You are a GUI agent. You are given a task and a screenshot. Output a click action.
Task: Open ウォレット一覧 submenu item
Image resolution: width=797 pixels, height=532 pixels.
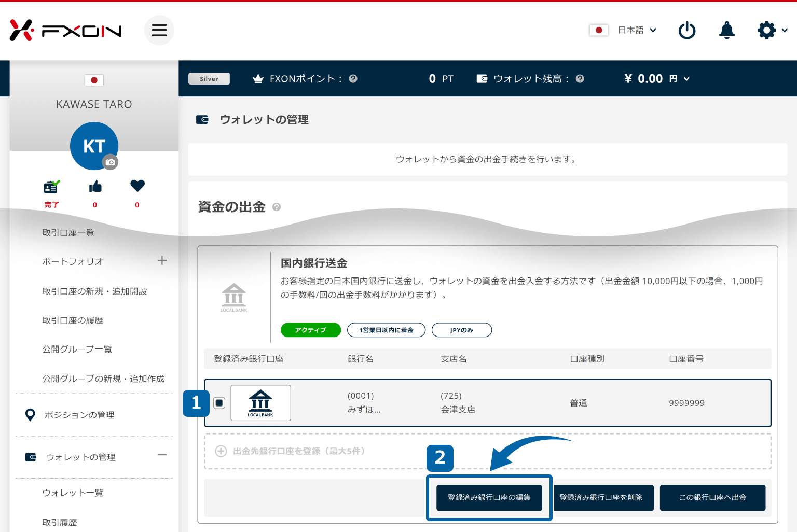(73, 493)
